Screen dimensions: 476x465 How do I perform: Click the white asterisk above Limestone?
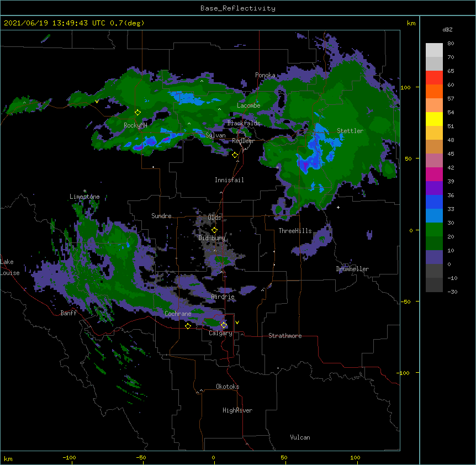(x=85, y=191)
